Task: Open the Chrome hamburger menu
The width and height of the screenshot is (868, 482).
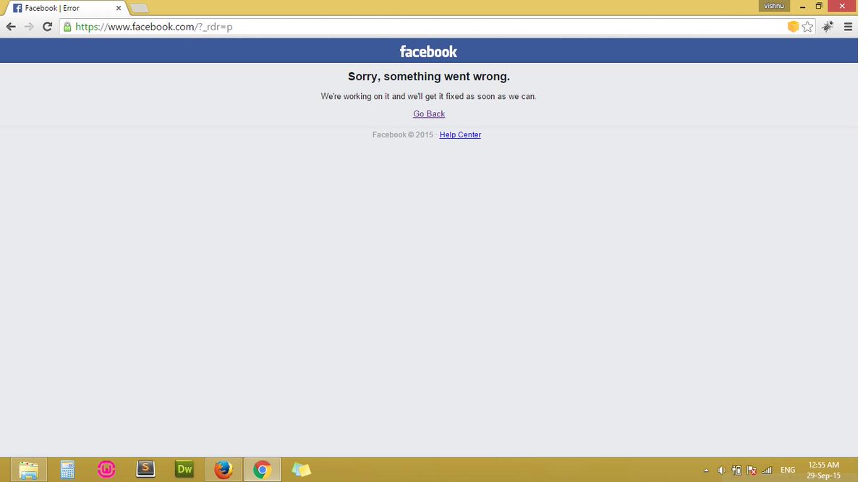Action: pyautogui.click(x=848, y=27)
